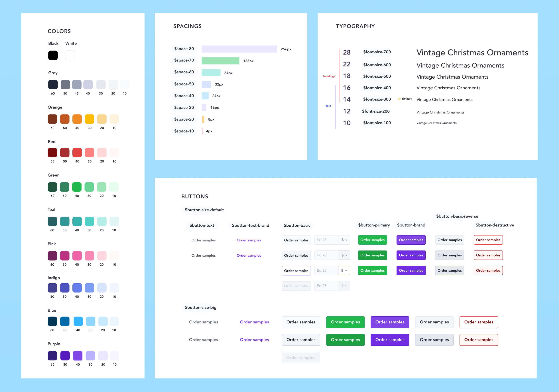559x392 pixels.
Task: Open the $ currency dropdown in the top button row
Action: click(344, 240)
